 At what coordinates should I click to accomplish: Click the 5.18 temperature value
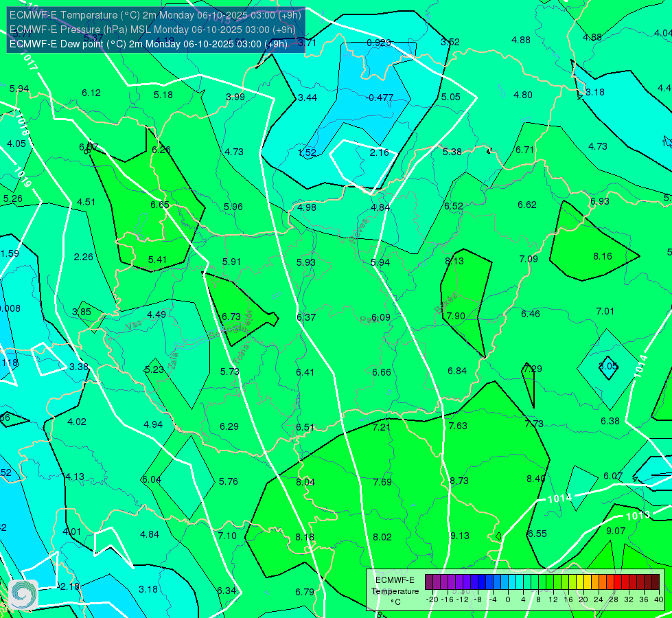coord(163,95)
